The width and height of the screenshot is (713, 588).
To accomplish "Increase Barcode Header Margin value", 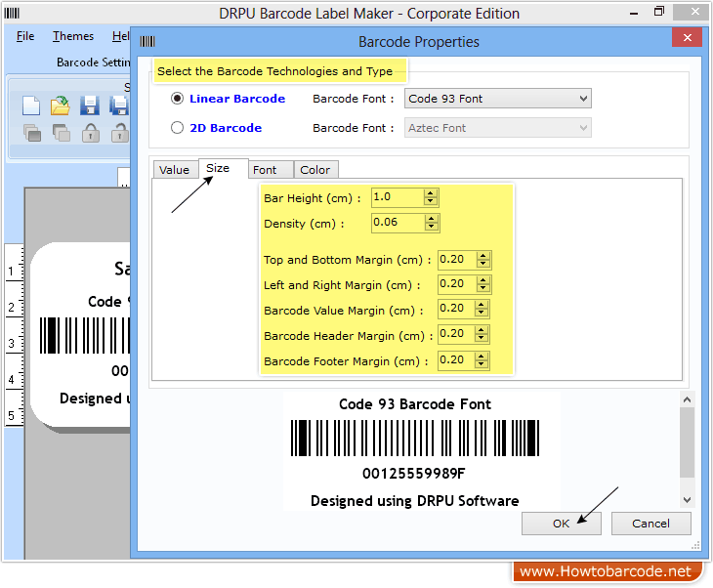I will click(x=482, y=330).
